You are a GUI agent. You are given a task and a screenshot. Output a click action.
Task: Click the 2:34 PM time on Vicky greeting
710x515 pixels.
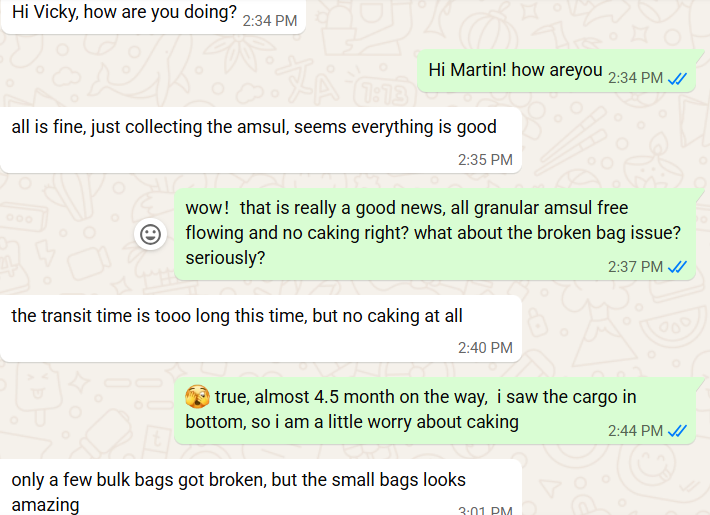(x=270, y=21)
